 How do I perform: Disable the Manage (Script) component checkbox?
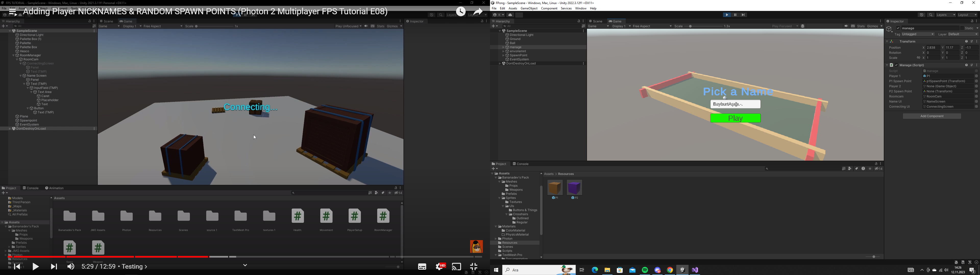896,65
